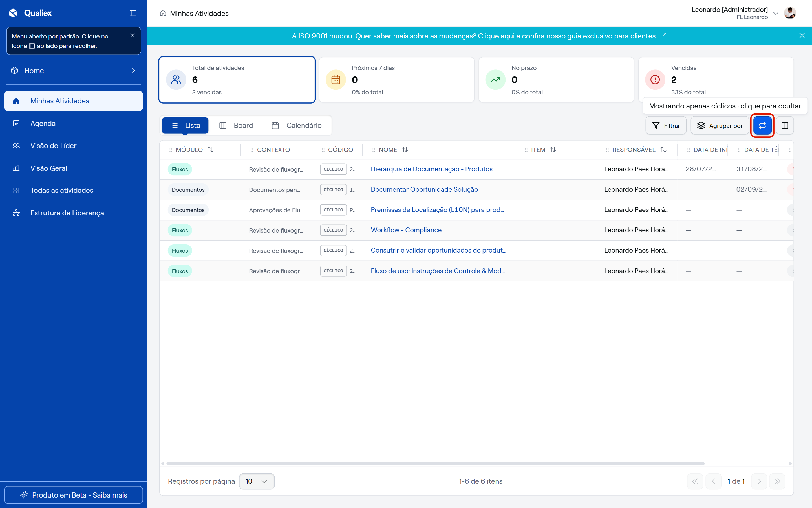The image size is (812, 508).
Task: Go to first page arrows
Action: (x=695, y=481)
